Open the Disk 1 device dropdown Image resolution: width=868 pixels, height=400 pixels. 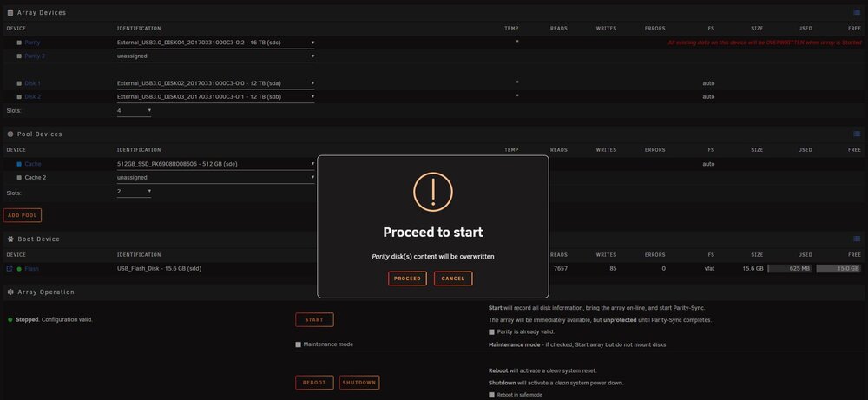215,83
